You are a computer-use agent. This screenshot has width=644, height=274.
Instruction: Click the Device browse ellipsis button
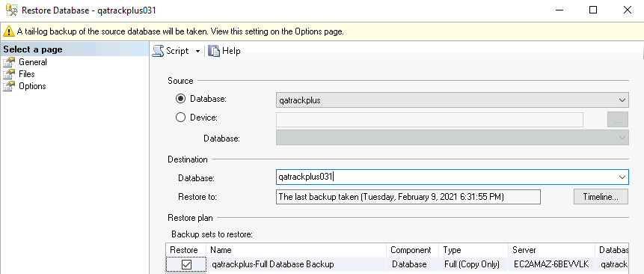click(x=618, y=120)
